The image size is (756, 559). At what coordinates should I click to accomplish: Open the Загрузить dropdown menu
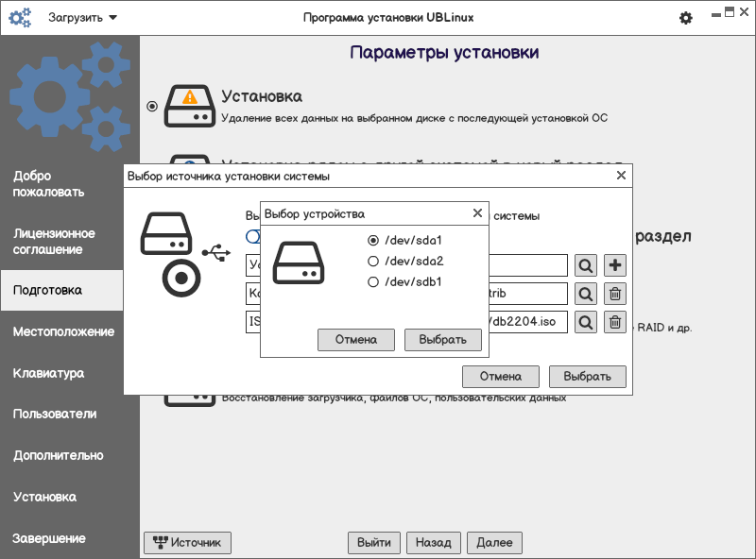point(82,18)
